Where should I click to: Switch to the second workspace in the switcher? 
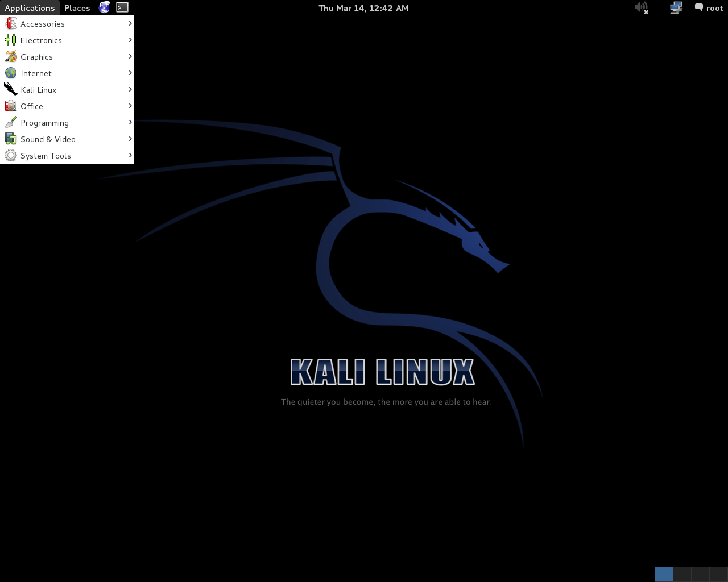tap(681, 574)
